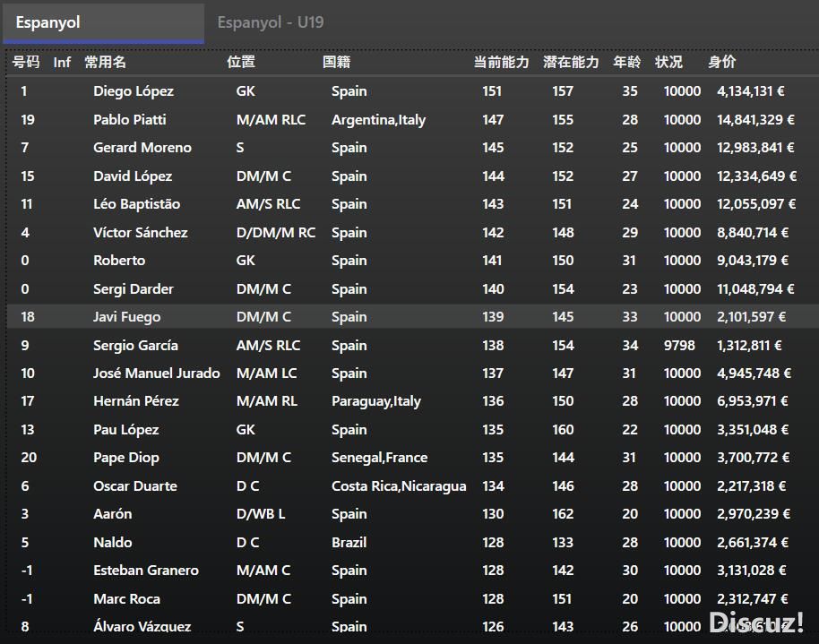Sort by 当前能力 column header
819x644 pixels.
[502, 62]
